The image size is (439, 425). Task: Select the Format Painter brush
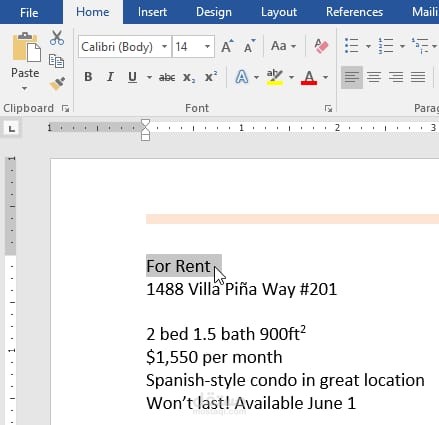(57, 84)
